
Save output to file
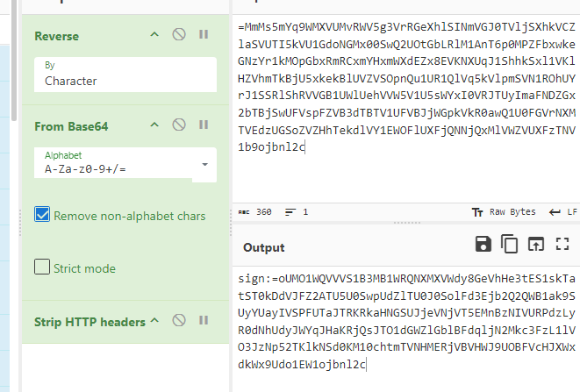pos(483,245)
